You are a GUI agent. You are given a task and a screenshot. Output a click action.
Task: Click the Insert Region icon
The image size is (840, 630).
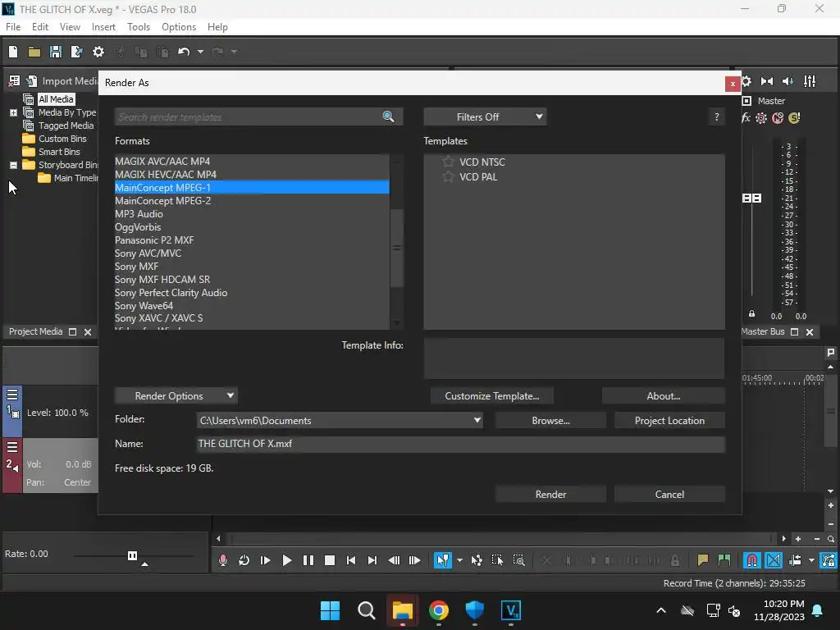[x=724, y=560]
